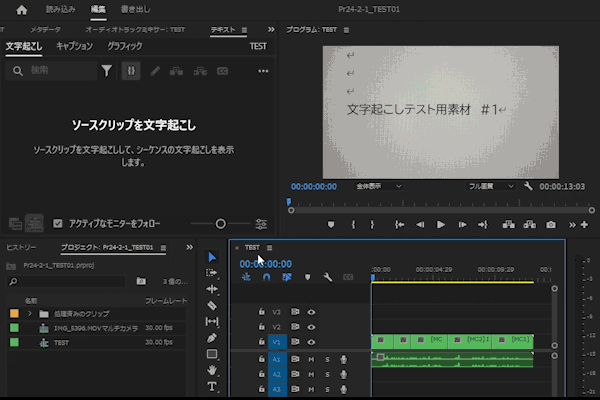
Task: Click the Extract button in Program monitor
Action: pos(530,225)
